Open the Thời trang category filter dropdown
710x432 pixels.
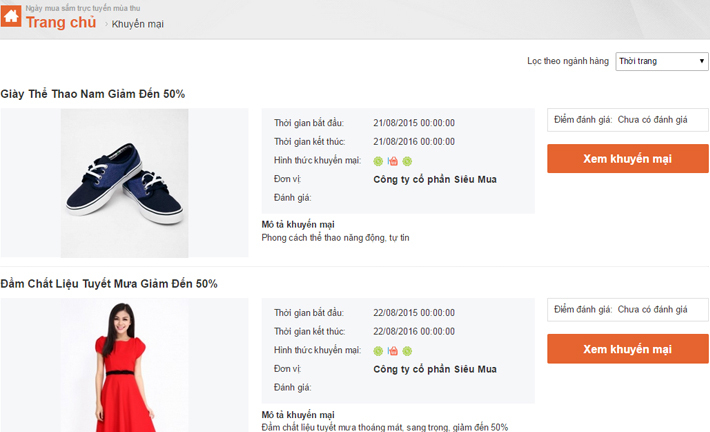662,61
